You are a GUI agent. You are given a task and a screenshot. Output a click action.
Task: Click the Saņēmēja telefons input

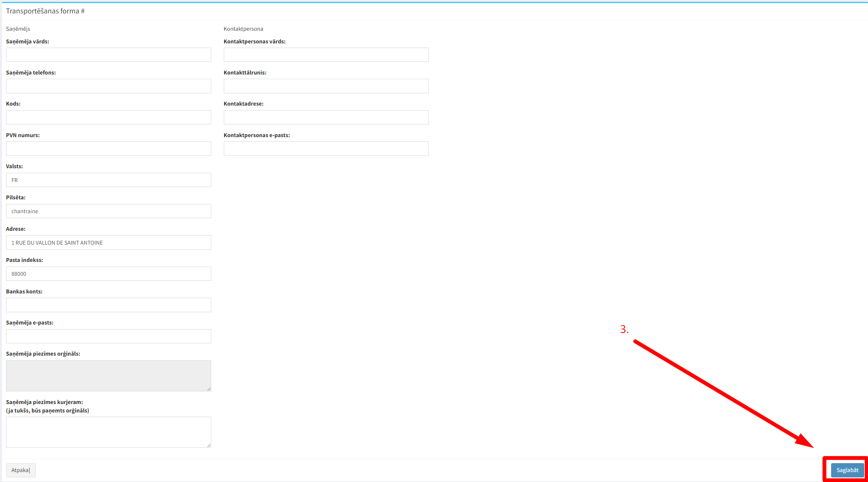click(x=108, y=86)
